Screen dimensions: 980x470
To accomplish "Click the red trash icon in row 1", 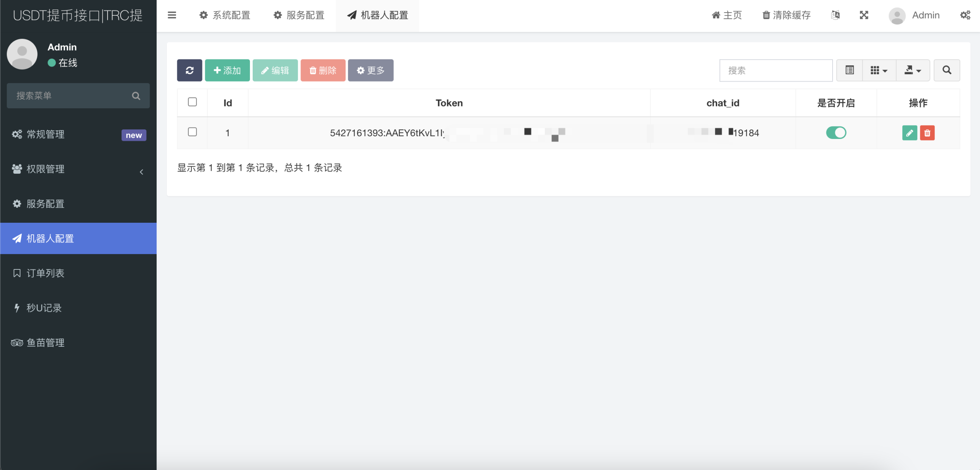I will 927,133.
